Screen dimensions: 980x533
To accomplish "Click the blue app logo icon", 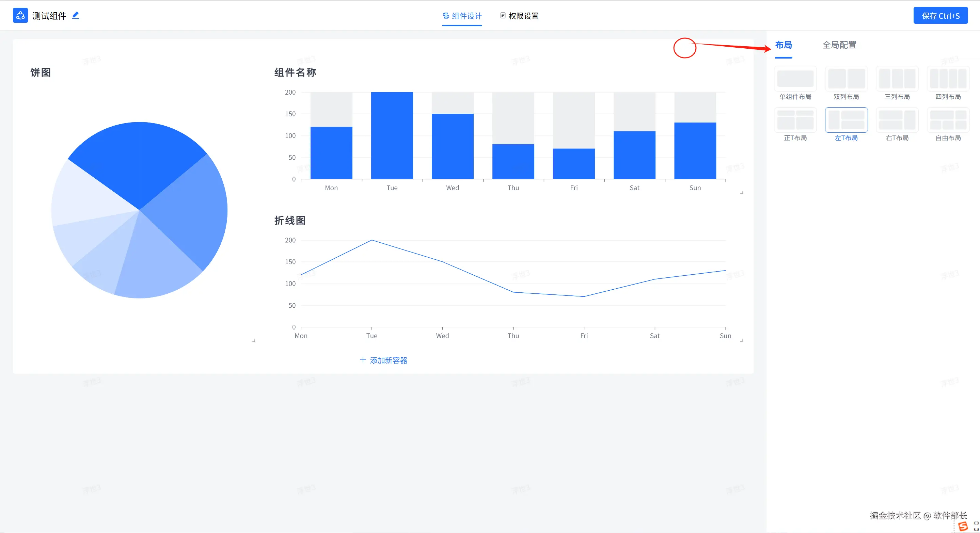I will coord(20,16).
